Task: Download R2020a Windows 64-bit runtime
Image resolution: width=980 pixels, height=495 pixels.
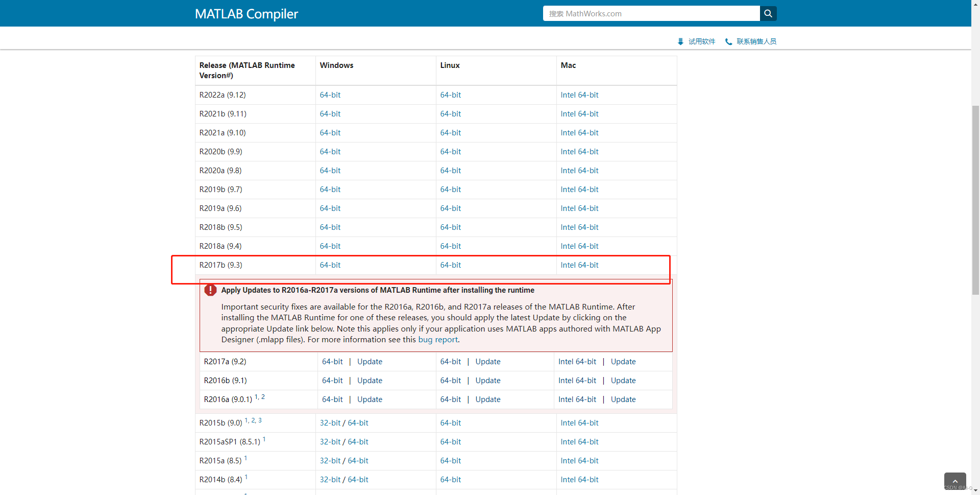Action: click(x=330, y=171)
